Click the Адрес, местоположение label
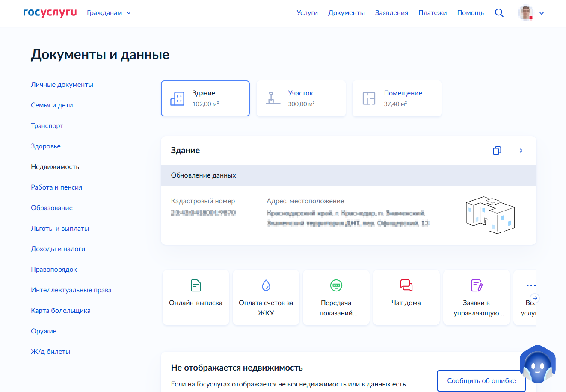The width and height of the screenshot is (566, 392). (305, 201)
